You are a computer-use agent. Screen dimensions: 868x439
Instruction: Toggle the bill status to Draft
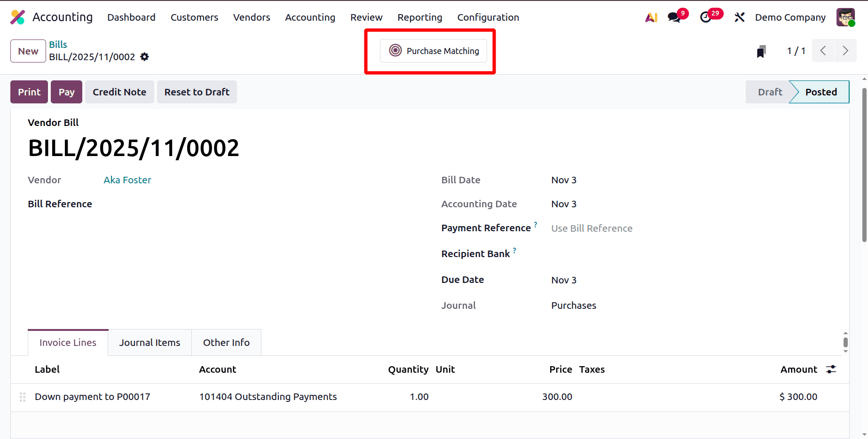pyautogui.click(x=770, y=92)
